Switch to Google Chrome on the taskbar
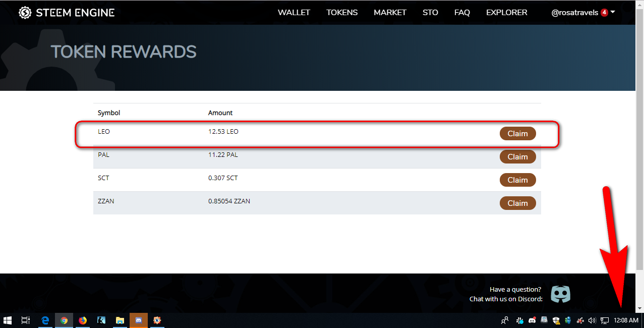This screenshot has width=644, height=328. click(x=64, y=320)
